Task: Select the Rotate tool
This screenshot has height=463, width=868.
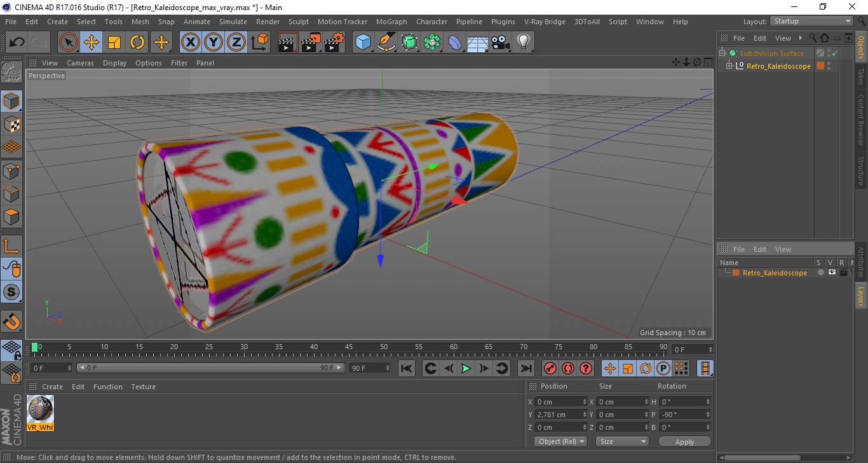Action: tap(137, 43)
